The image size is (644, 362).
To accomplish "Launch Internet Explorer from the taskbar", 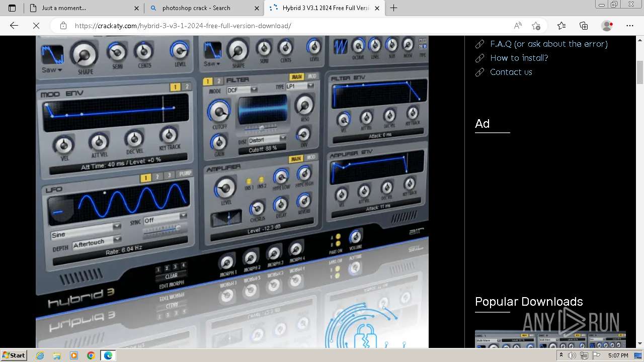I will (x=40, y=355).
